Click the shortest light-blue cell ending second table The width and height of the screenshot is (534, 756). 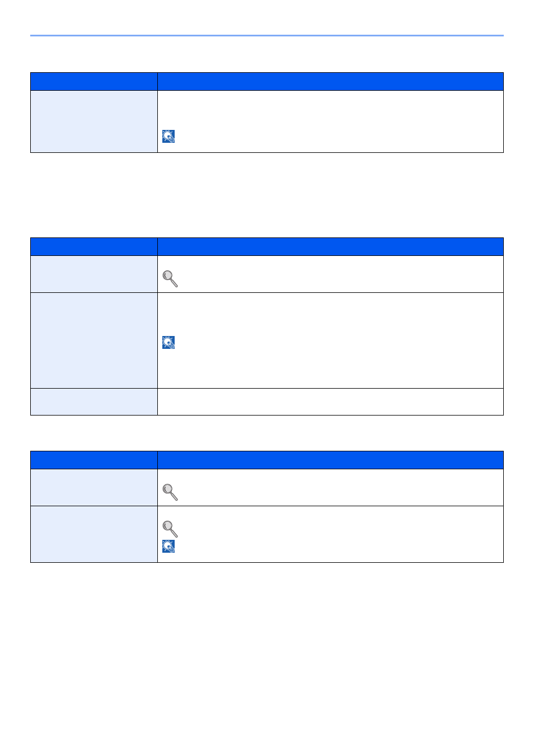(94, 402)
